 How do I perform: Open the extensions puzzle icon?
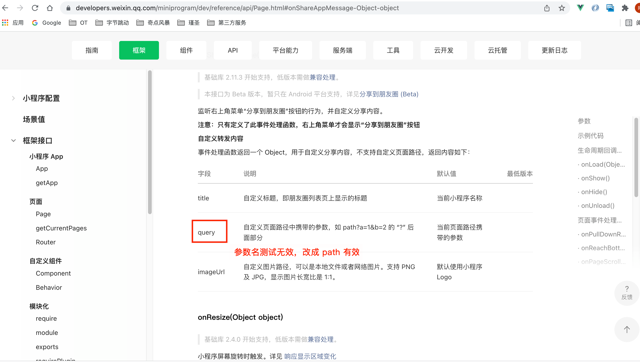coord(625,8)
